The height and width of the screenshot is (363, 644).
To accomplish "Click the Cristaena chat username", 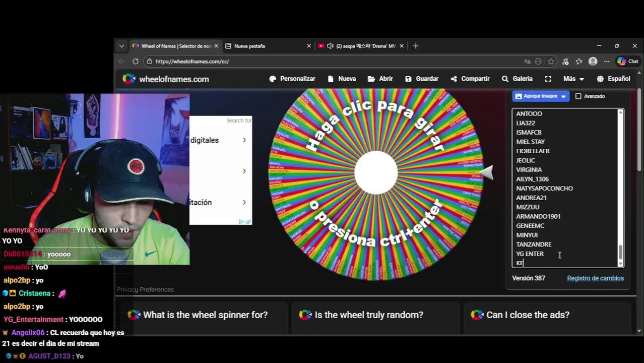I will pos(34,293).
